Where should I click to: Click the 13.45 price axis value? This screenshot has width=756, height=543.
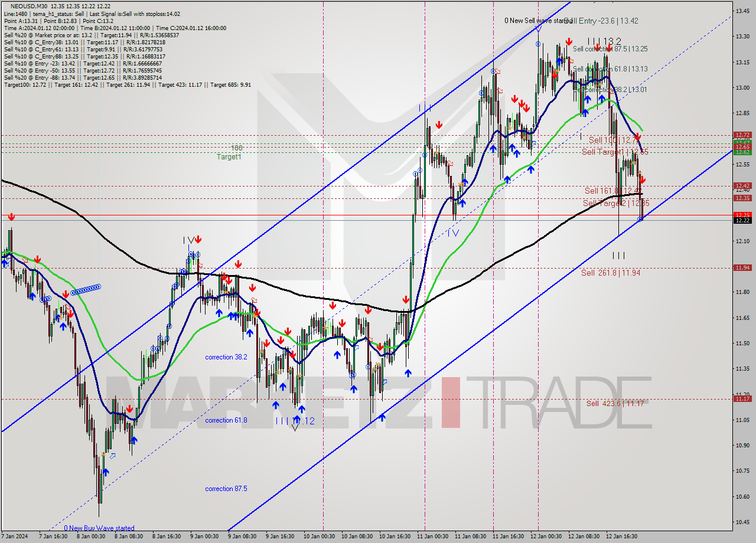(x=742, y=11)
